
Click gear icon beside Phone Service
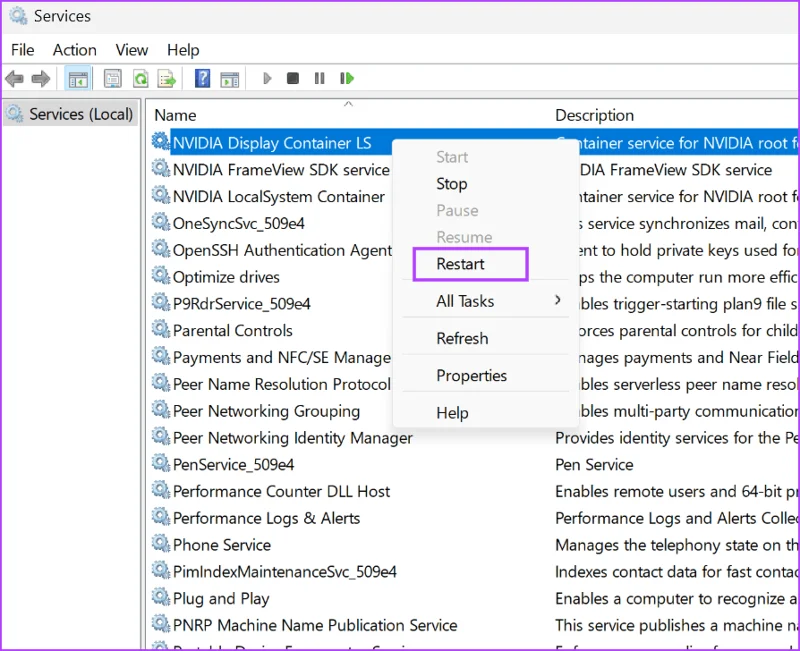[161, 543]
